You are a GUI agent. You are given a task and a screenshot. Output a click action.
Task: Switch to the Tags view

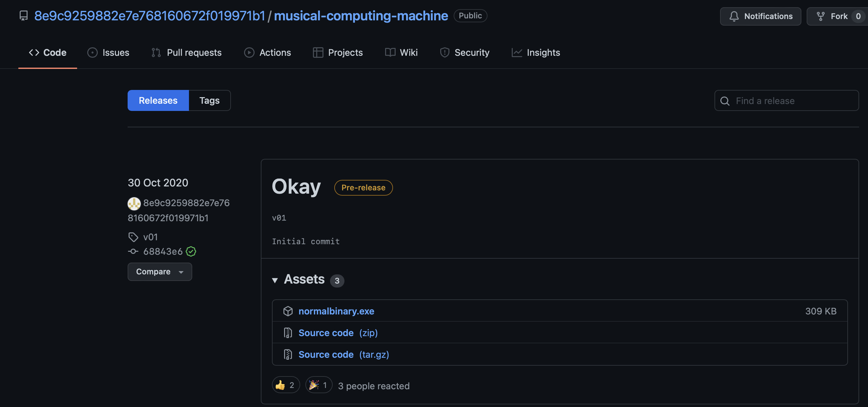[x=209, y=100]
